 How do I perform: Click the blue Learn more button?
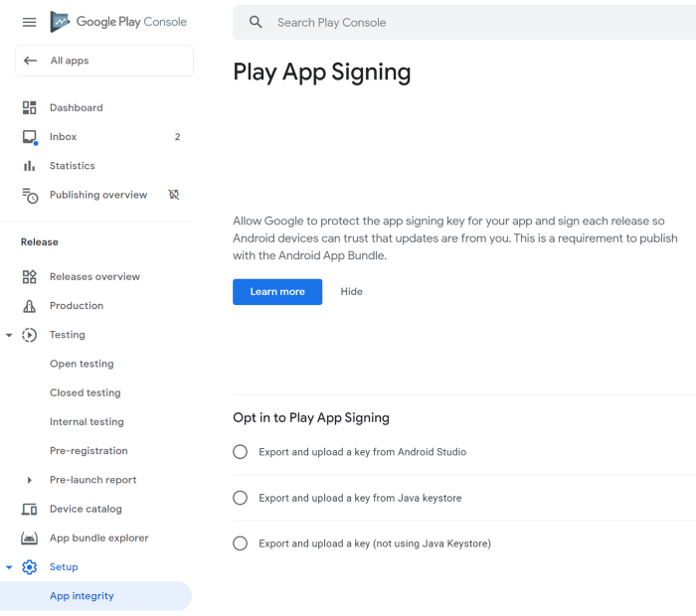[x=277, y=292]
